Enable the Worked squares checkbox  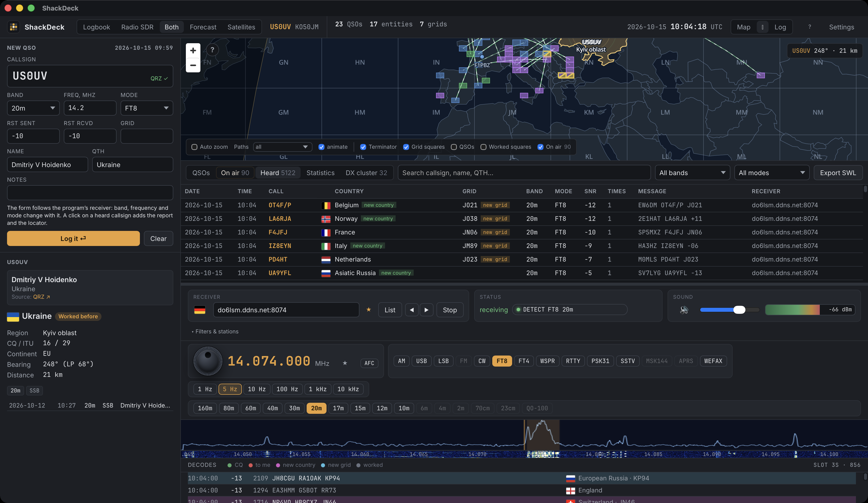click(483, 147)
